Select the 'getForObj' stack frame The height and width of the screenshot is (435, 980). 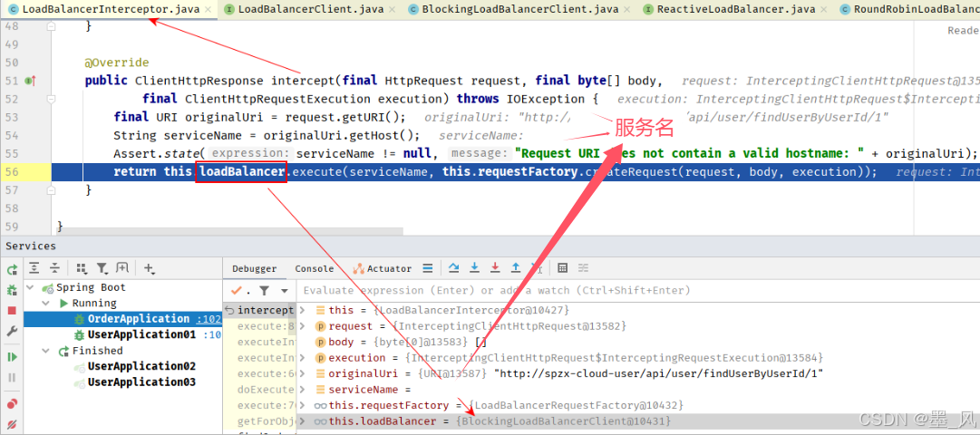[x=259, y=421]
